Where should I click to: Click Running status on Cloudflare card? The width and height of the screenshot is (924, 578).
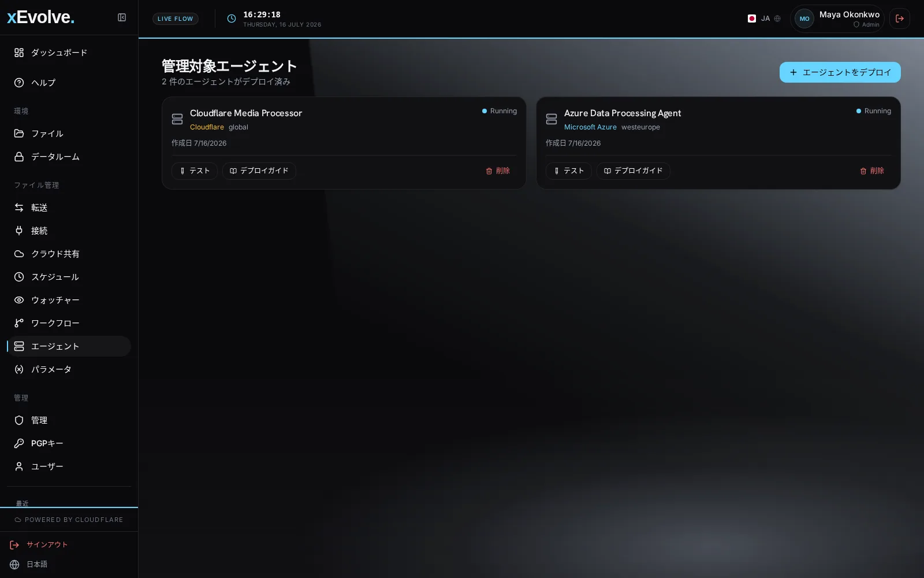(500, 111)
